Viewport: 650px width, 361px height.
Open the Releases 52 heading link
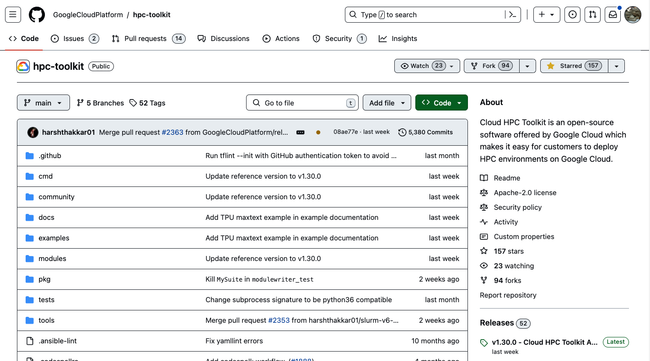[x=505, y=323]
